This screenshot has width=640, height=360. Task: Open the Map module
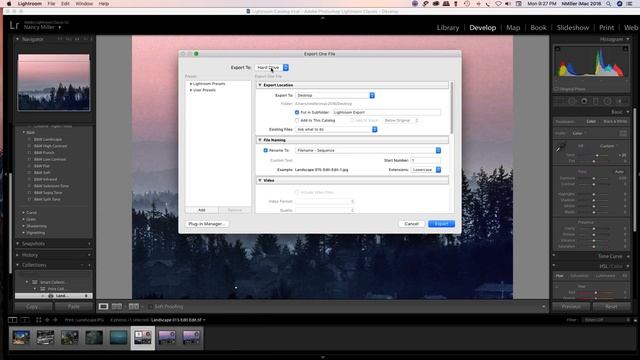513,27
